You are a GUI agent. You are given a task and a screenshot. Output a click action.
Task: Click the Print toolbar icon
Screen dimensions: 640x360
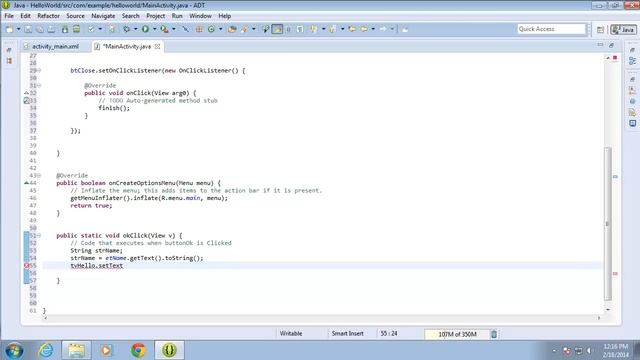(x=51, y=29)
